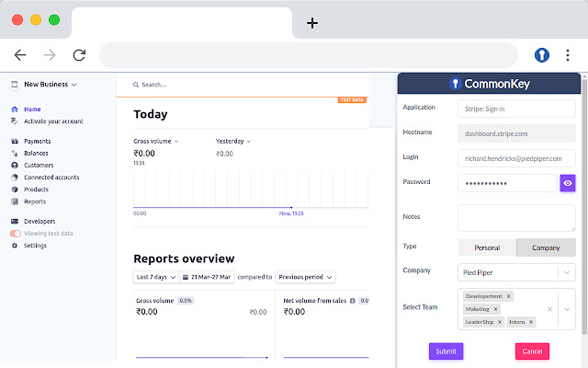This screenshot has height=368, width=588.
Task: Open Products in the sidebar
Action: (36, 190)
